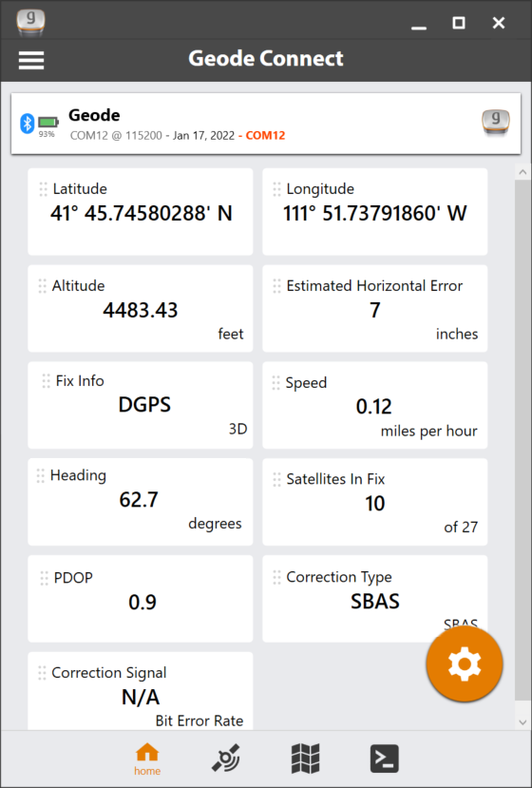Click the satellites in fix value 10
The height and width of the screenshot is (788, 532).
tap(374, 504)
